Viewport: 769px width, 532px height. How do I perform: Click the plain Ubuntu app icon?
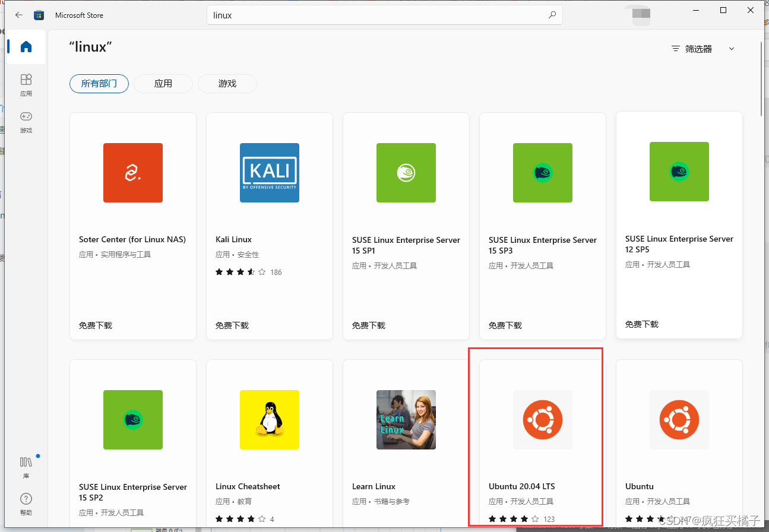(679, 420)
